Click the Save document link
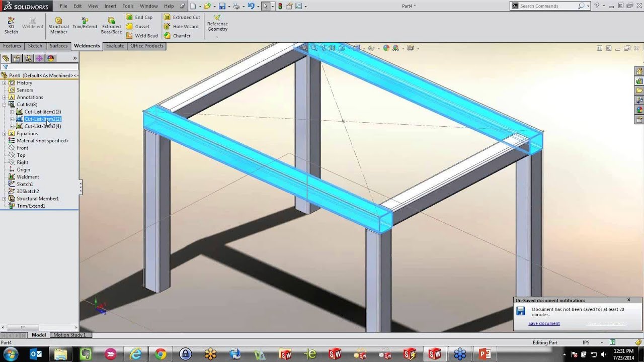The image size is (644, 362). coord(544,323)
